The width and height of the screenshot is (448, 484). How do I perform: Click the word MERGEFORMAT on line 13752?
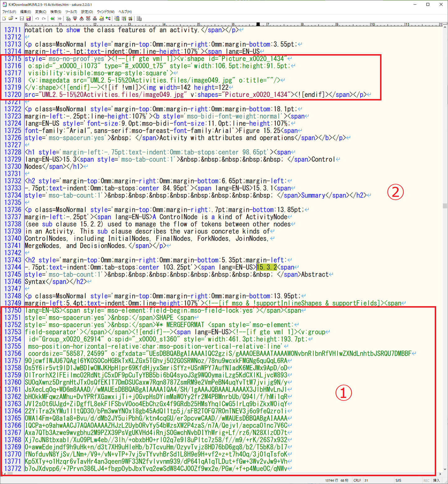pyautogui.click(x=185, y=325)
